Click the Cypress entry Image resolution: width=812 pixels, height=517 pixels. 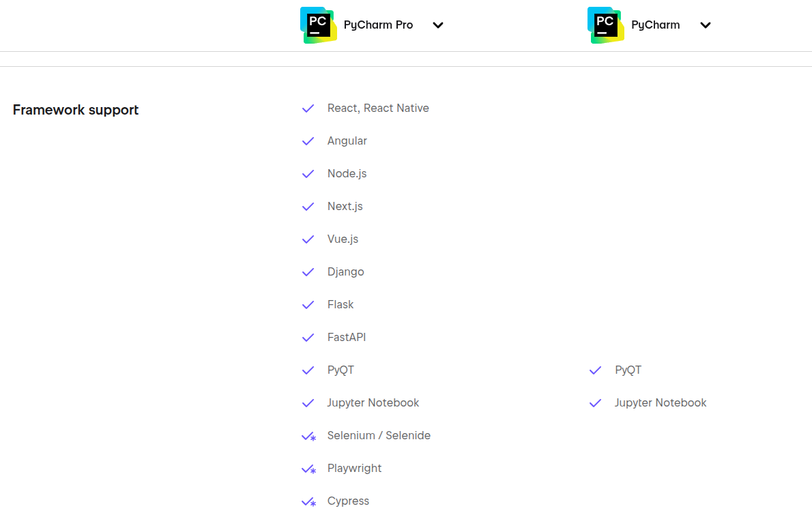[348, 501]
